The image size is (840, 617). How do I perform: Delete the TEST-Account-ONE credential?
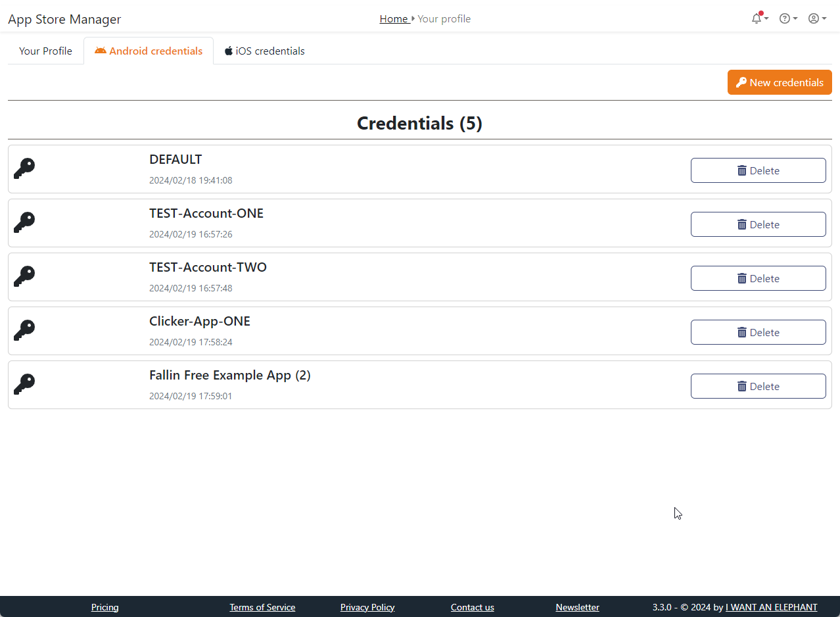tap(758, 224)
